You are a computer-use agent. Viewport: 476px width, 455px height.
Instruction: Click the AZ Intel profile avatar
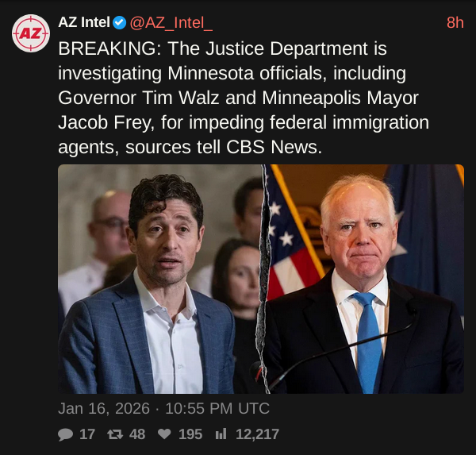click(31, 33)
